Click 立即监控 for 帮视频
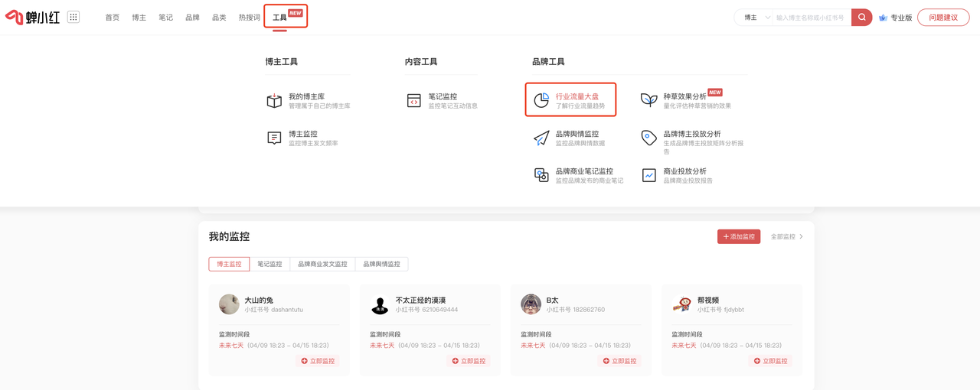The height and width of the screenshot is (390, 980). [x=771, y=361]
